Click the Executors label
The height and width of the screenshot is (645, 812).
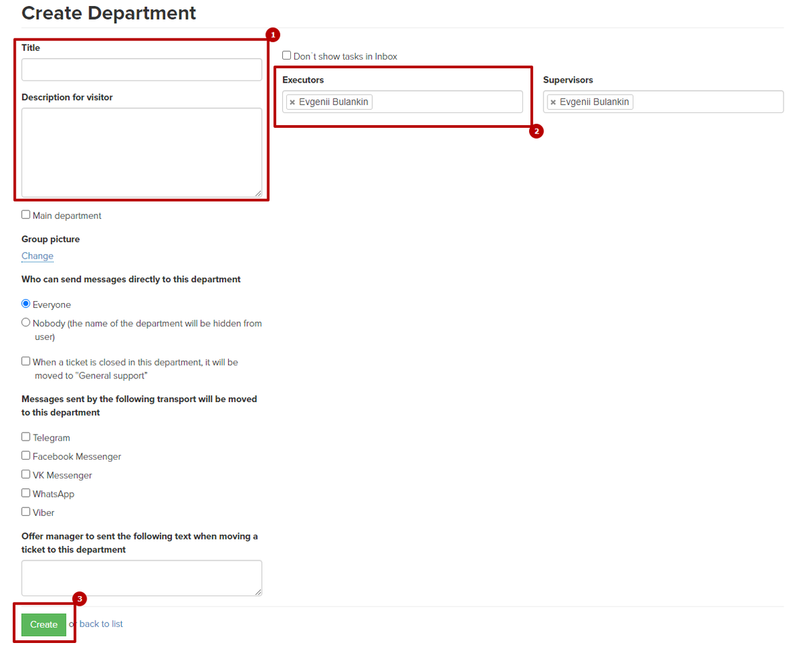[x=303, y=80]
